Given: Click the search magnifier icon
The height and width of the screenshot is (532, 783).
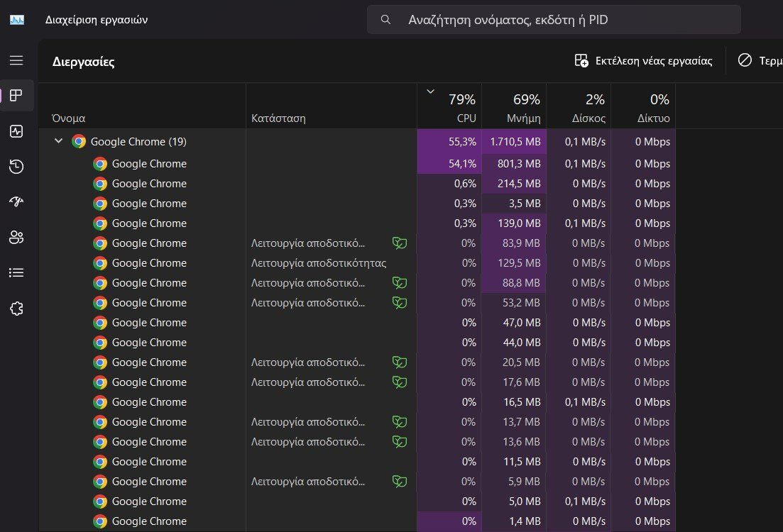Looking at the screenshot, I should tap(385, 19).
